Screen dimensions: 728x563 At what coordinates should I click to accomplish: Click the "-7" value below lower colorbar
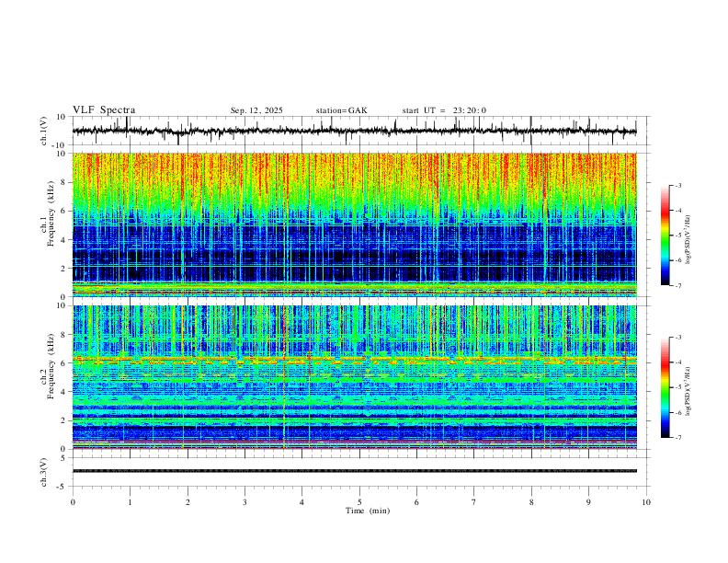(677, 437)
